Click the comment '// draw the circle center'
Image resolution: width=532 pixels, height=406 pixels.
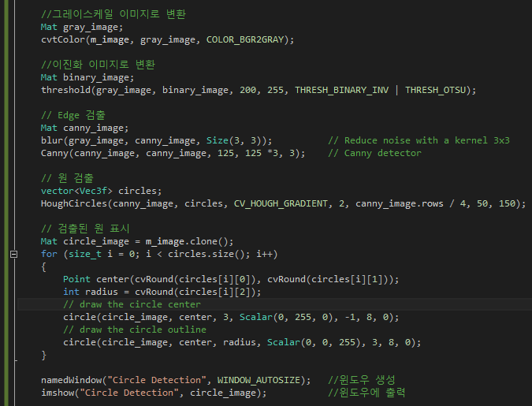(132, 304)
